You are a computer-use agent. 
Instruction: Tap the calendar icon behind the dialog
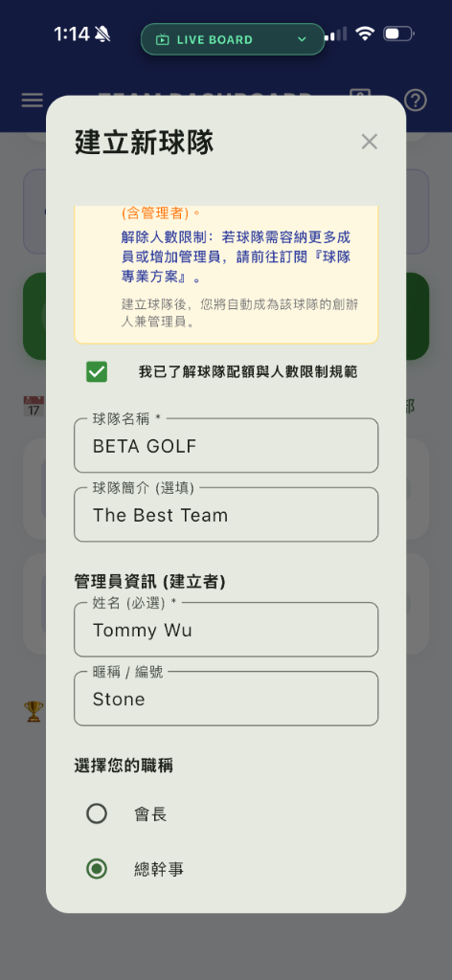pyautogui.click(x=34, y=406)
